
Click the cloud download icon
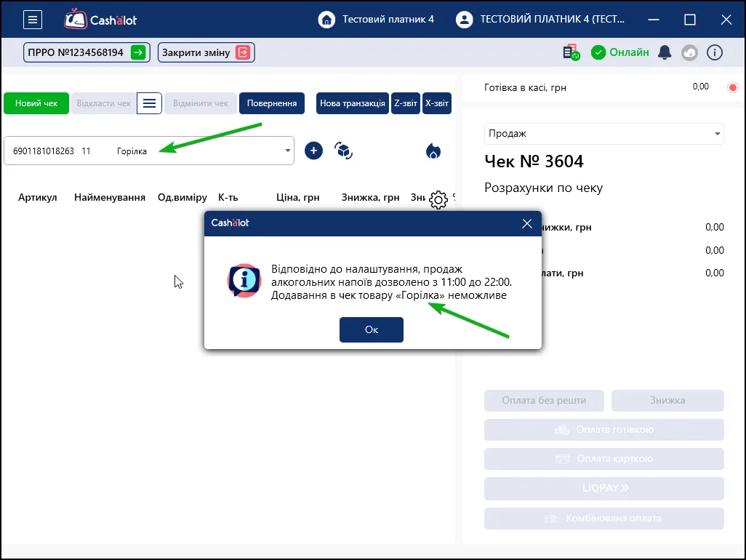689,52
